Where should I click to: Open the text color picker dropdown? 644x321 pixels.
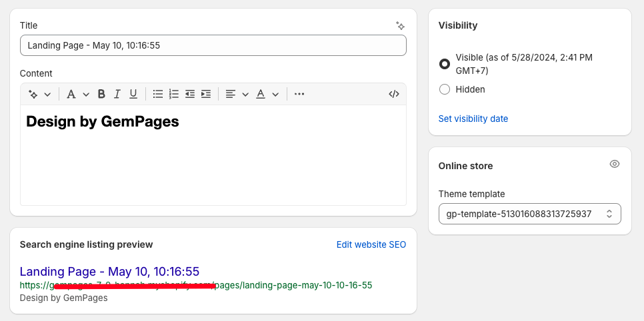tap(267, 94)
